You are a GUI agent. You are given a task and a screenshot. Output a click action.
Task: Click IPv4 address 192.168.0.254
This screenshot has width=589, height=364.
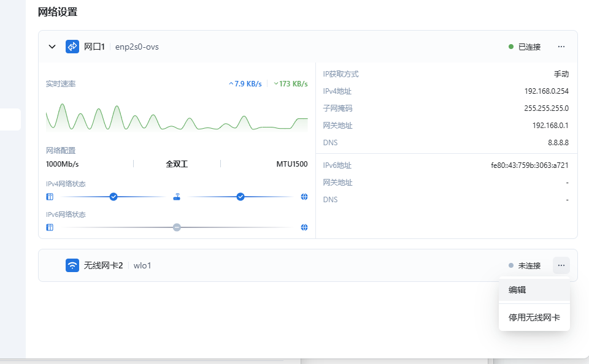click(x=546, y=91)
